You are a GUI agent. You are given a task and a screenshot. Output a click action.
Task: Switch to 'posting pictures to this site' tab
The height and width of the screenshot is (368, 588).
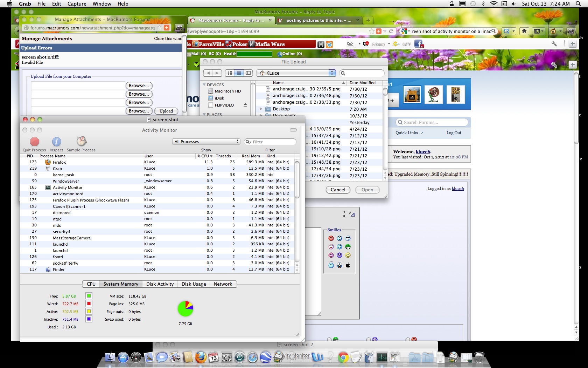pyautogui.click(x=318, y=20)
